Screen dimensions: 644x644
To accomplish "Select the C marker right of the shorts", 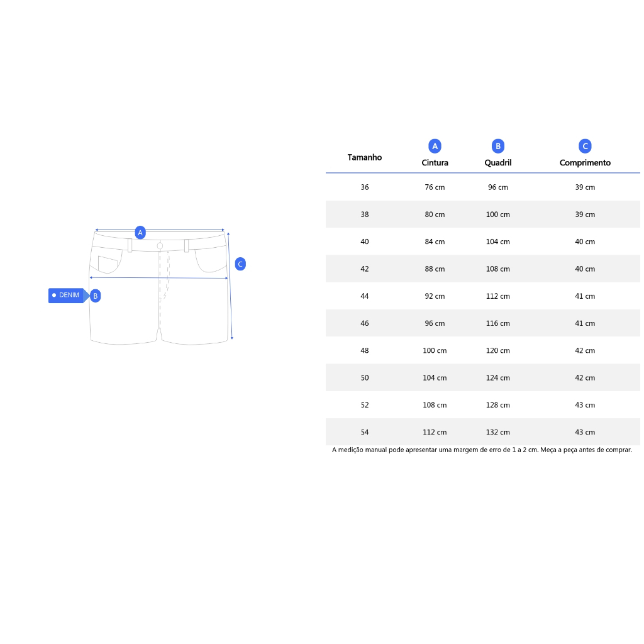I will [x=240, y=264].
